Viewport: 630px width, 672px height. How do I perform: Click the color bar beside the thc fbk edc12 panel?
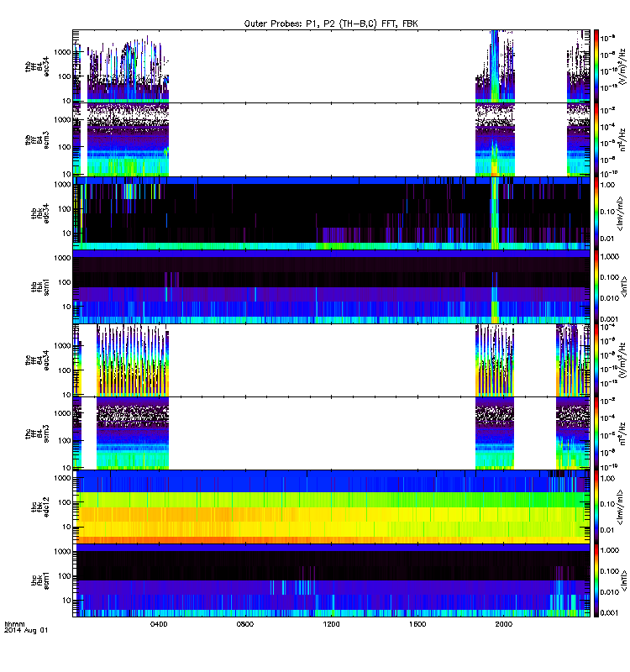596,507
